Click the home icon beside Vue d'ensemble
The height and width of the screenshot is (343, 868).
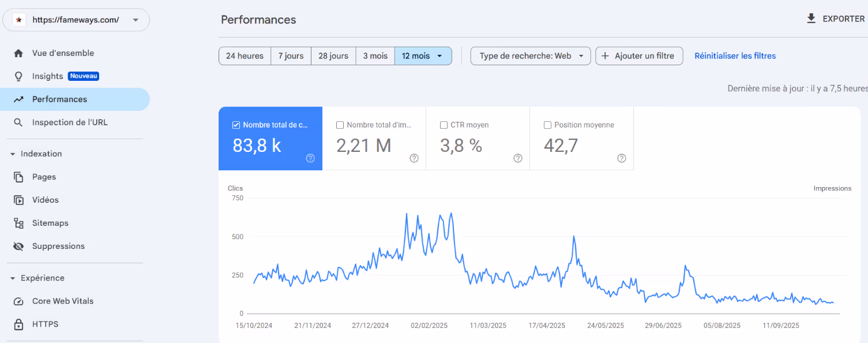tap(18, 53)
